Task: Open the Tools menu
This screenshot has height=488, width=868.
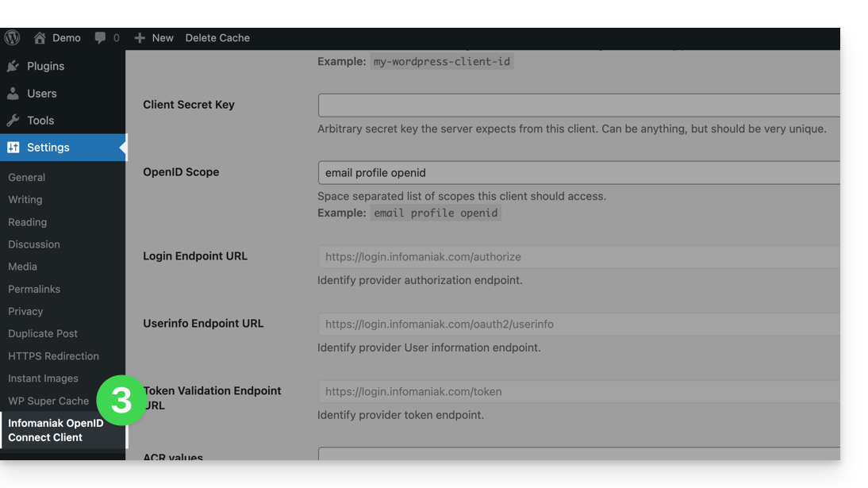Action: click(40, 120)
